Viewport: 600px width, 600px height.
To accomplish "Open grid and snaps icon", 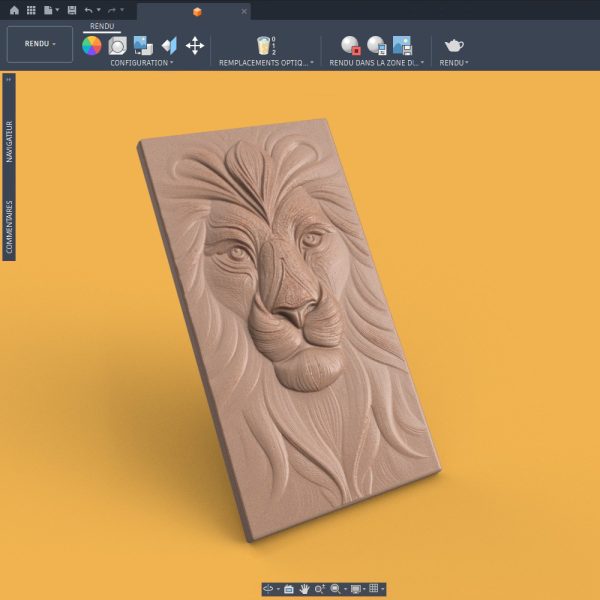I will click(x=374, y=589).
